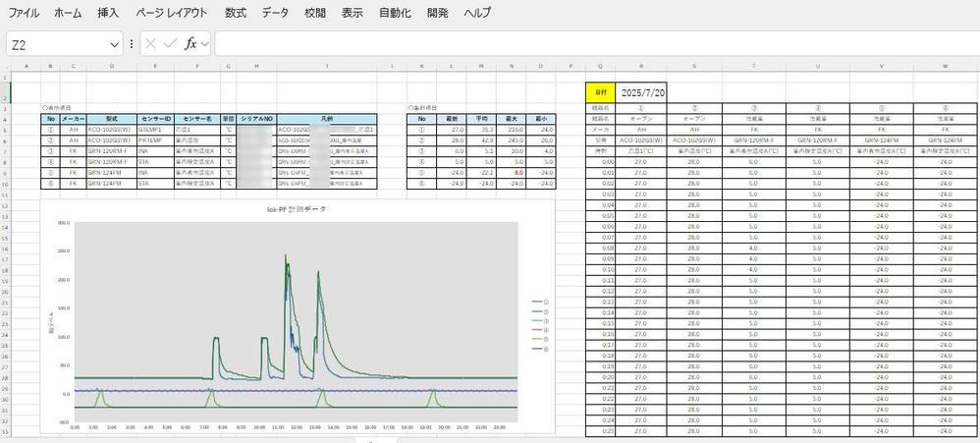The height and width of the screenshot is (443, 980).
Task: Select the ○表示項目 label cell
Action: [x=56, y=108]
